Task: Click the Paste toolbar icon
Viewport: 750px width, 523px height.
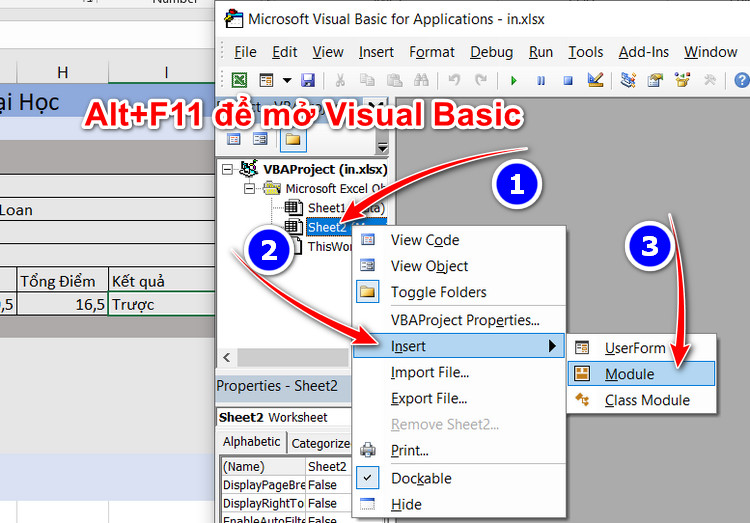Action: pyautogui.click(x=394, y=80)
